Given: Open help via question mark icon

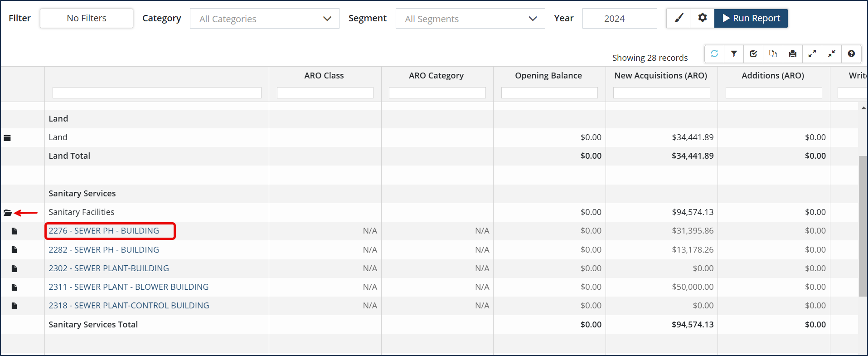Looking at the screenshot, I should pos(851,54).
